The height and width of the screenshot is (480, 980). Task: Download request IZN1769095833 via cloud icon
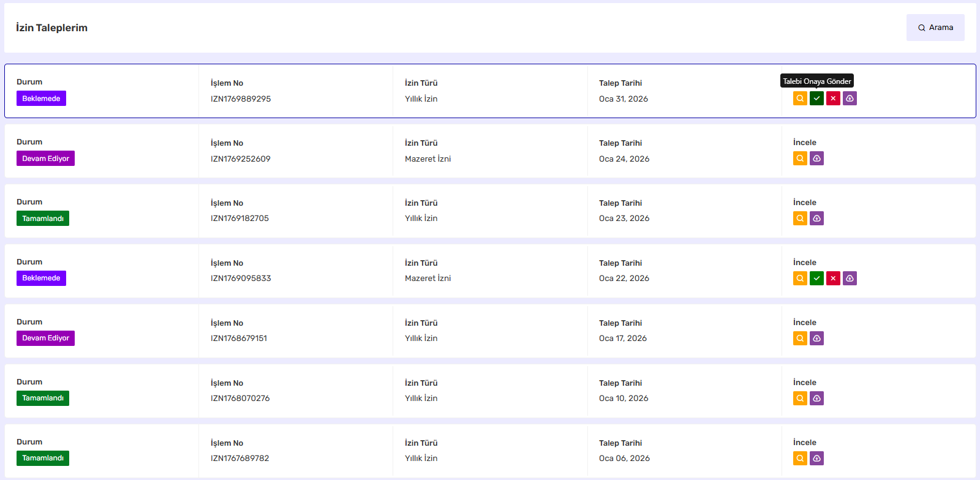click(850, 279)
